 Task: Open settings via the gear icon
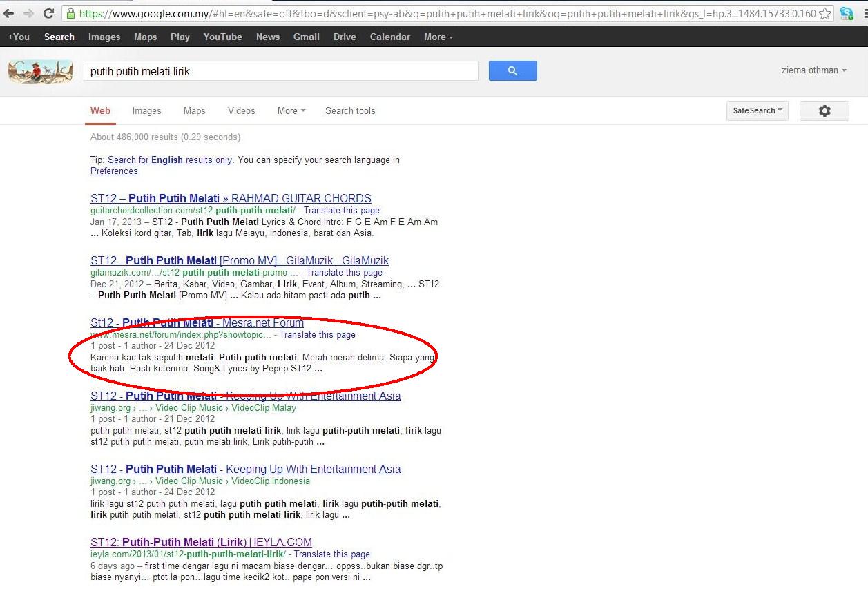(824, 110)
